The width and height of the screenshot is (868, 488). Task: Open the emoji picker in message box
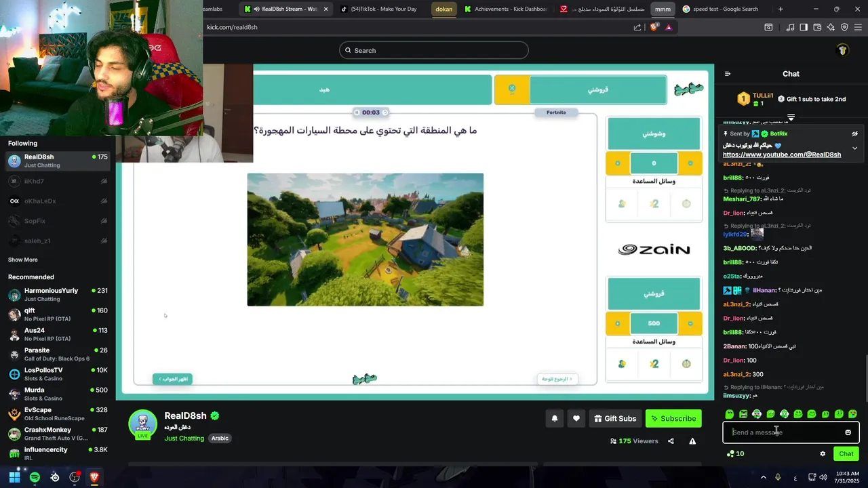pyautogui.click(x=848, y=432)
